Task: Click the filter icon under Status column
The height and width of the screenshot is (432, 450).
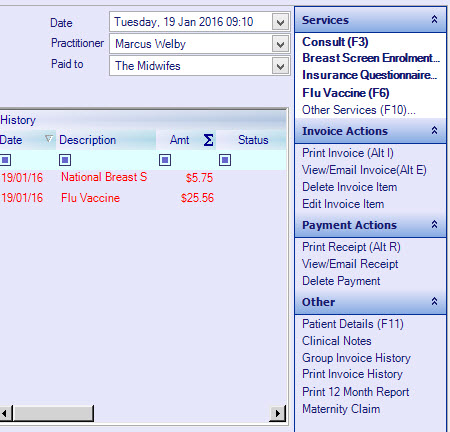Action: pyautogui.click(x=225, y=160)
